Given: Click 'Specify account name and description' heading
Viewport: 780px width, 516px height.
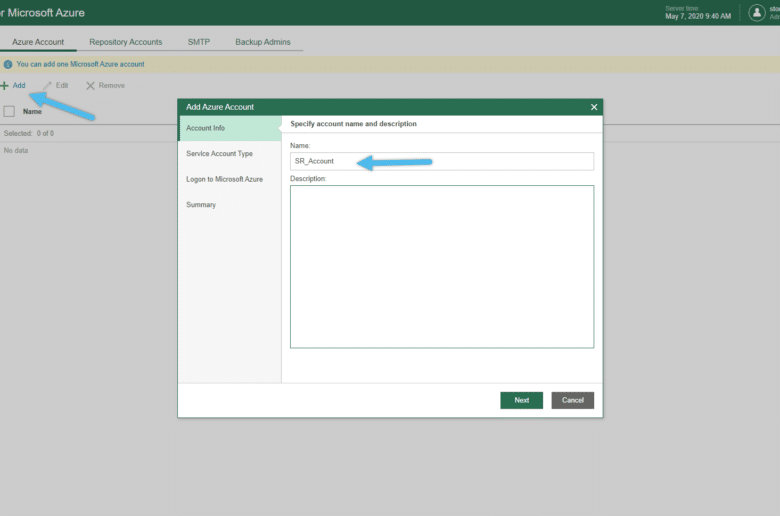Looking at the screenshot, I should coord(353,124).
